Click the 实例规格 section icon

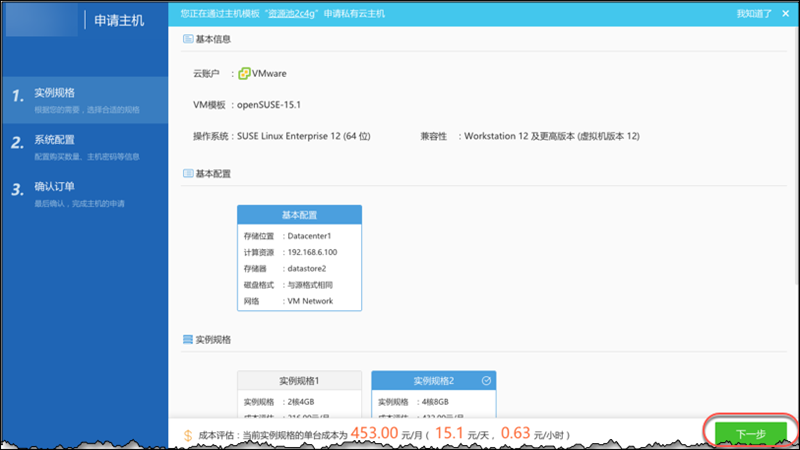[x=187, y=340]
